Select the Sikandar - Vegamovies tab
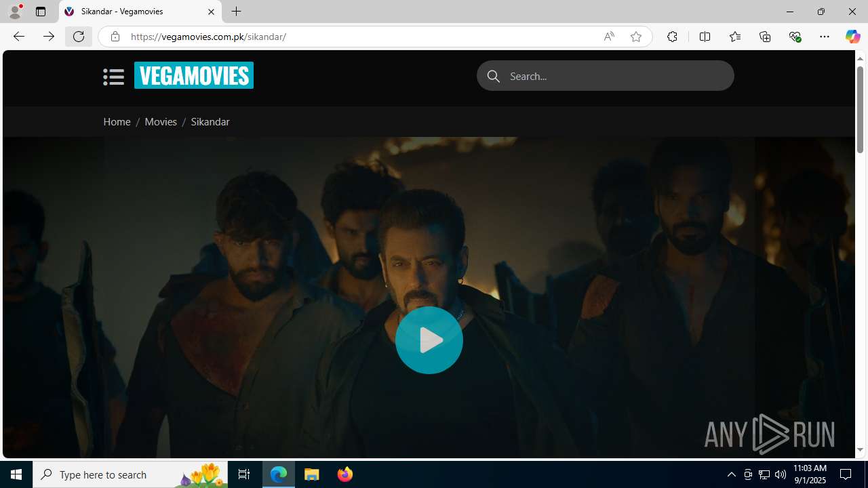The height and width of the screenshot is (488, 868). point(140,12)
